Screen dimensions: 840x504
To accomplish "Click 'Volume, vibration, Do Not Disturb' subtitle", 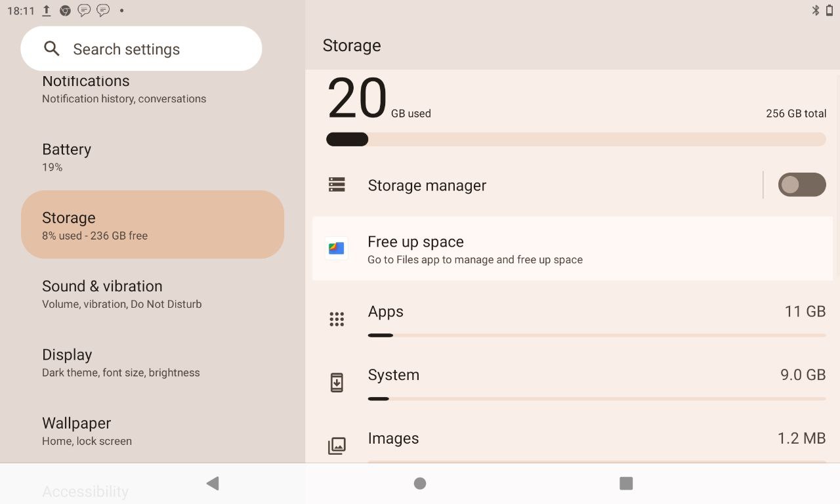I will (x=122, y=304).
